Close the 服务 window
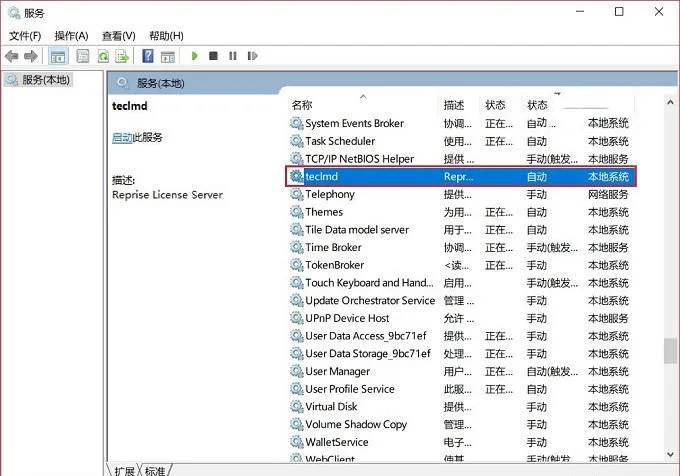Viewport: 680px width, 476px height. point(659,12)
